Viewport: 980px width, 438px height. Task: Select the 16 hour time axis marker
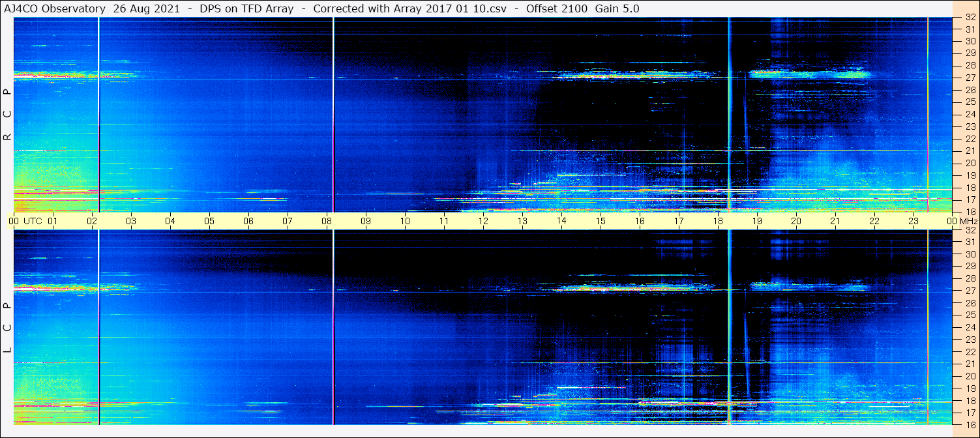pos(640,221)
